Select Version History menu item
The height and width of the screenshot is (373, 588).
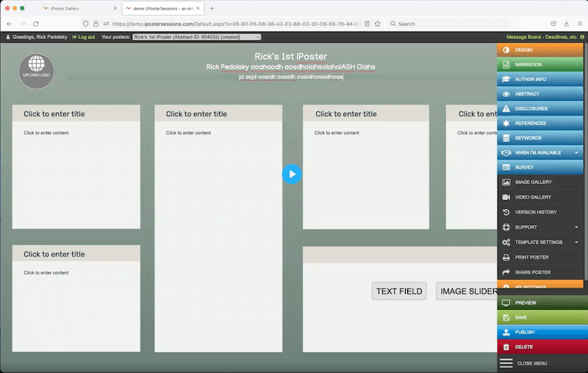click(x=535, y=213)
